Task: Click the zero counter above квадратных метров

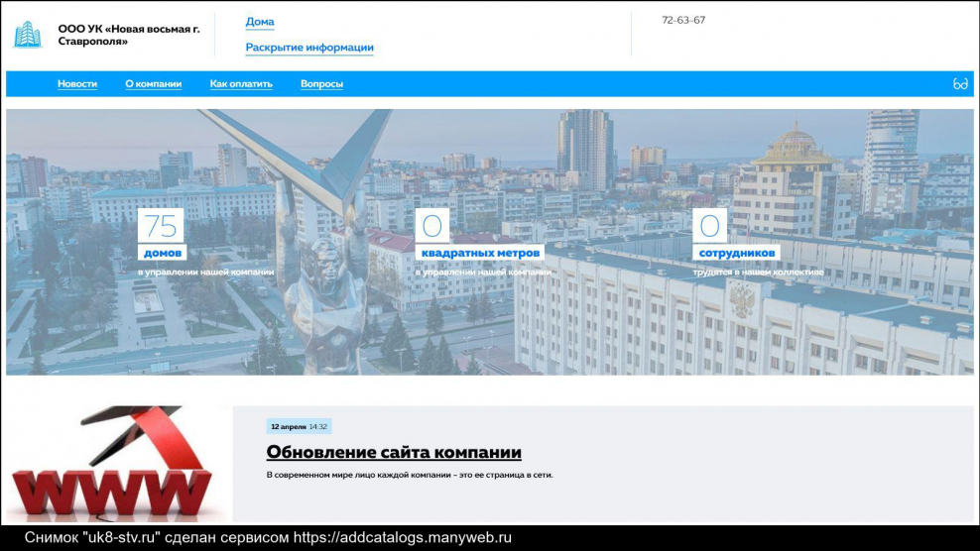Action: click(x=431, y=226)
